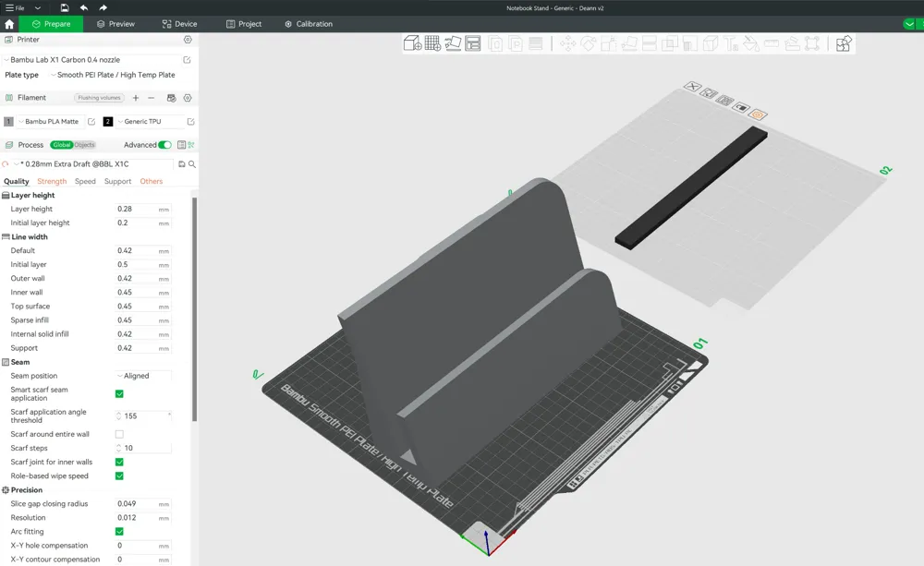Click the Flushing volumes button
Viewport: 924px width, 566px height.
click(x=99, y=98)
